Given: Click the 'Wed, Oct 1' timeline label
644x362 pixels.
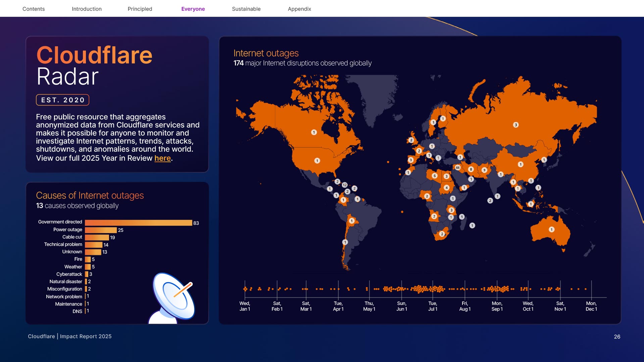Looking at the screenshot, I should pyautogui.click(x=528, y=306).
